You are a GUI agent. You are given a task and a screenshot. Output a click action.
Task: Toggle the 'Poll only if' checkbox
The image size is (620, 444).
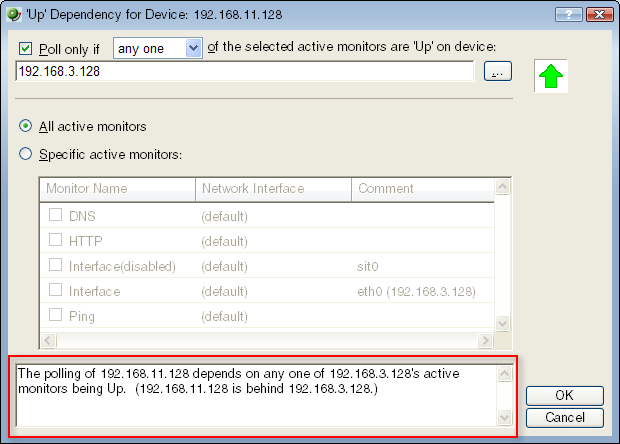[x=26, y=49]
